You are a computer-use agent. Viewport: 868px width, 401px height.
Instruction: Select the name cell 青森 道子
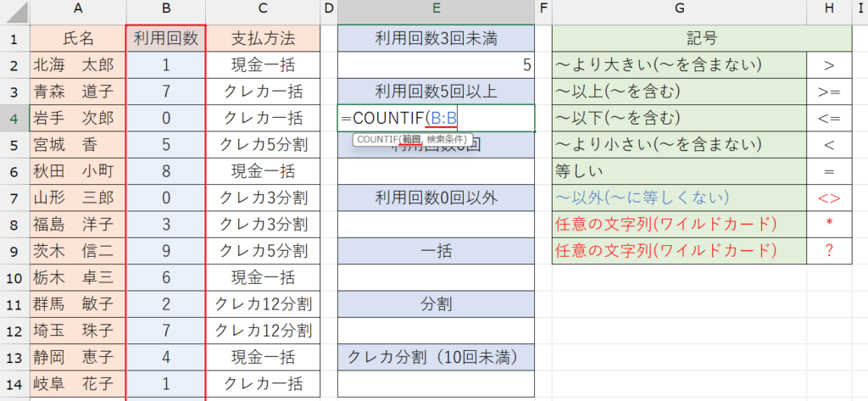tap(78, 92)
